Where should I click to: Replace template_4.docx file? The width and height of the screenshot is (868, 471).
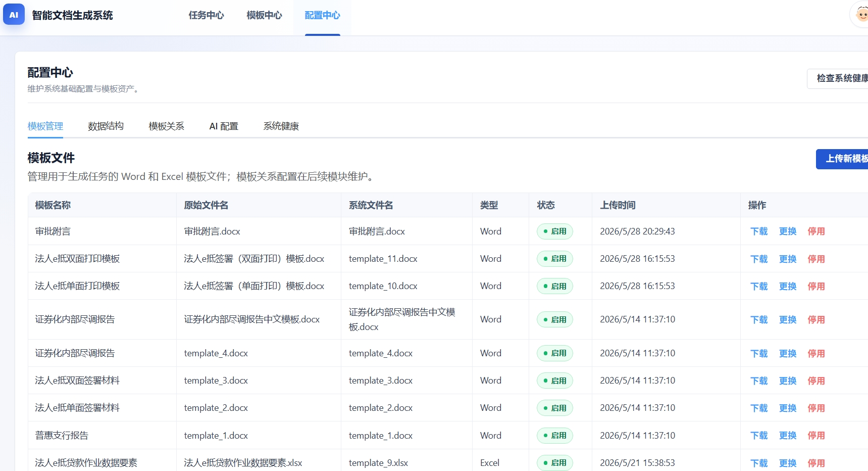[x=788, y=353]
